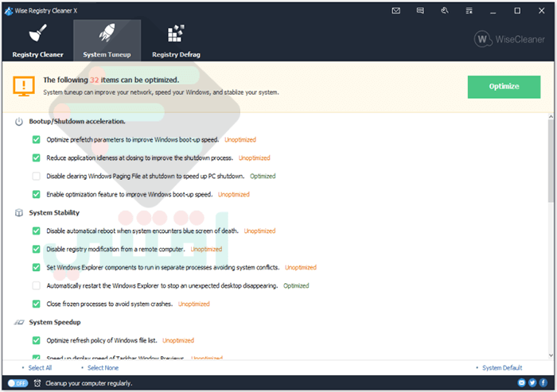This screenshot has height=392, width=557.
Task: Click 'Cleanup your computer regularly.' text
Action: point(89,383)
